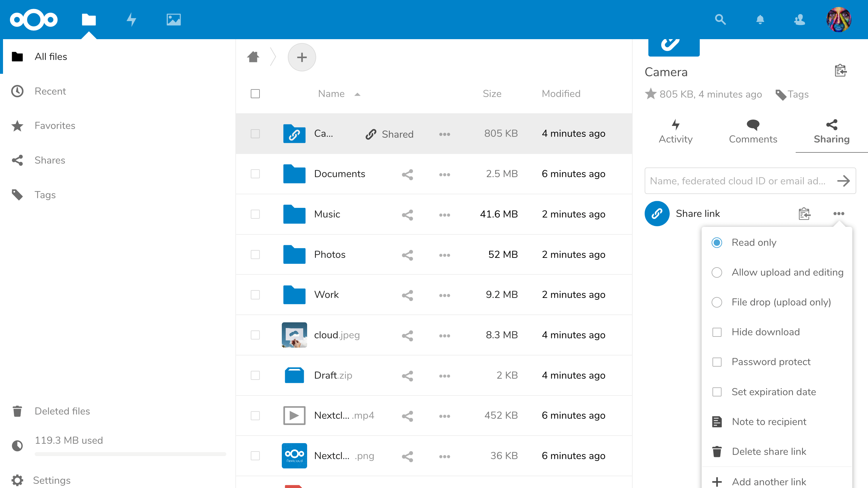Select Allow upload and editing option
Image resolution: width=868 pixels, height=488 pixels.
point(717,272)
